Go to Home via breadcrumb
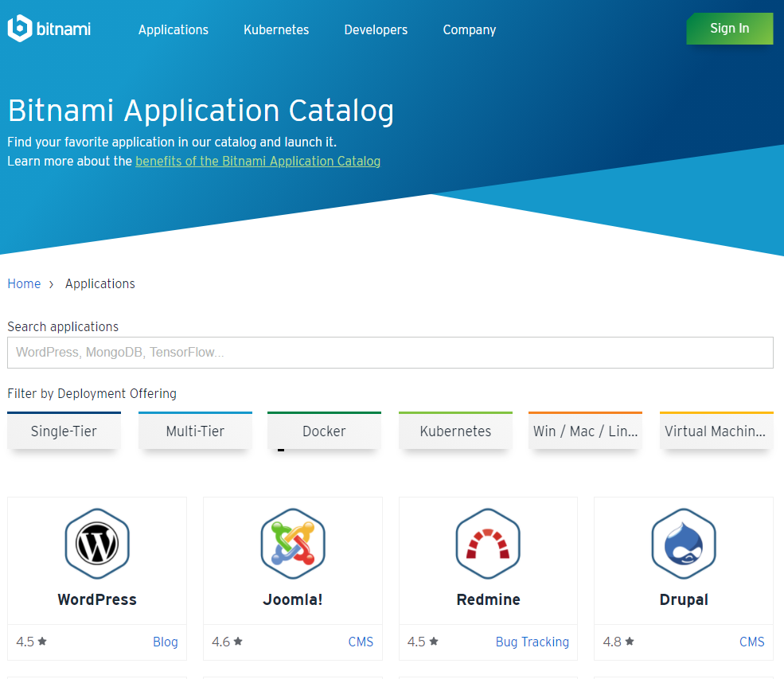Image resolution: width=784 pixels, height=679 pixels. (24, 283)
